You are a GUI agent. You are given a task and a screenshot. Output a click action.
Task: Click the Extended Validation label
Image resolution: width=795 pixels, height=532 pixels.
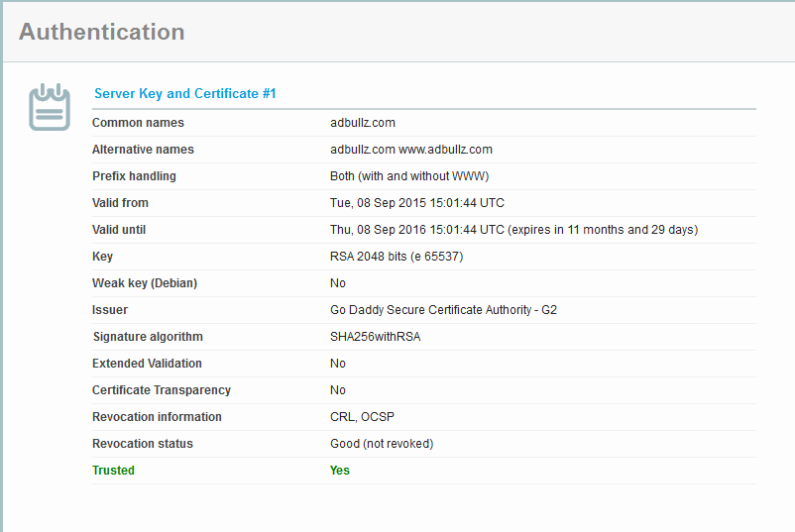pos(147,364)
